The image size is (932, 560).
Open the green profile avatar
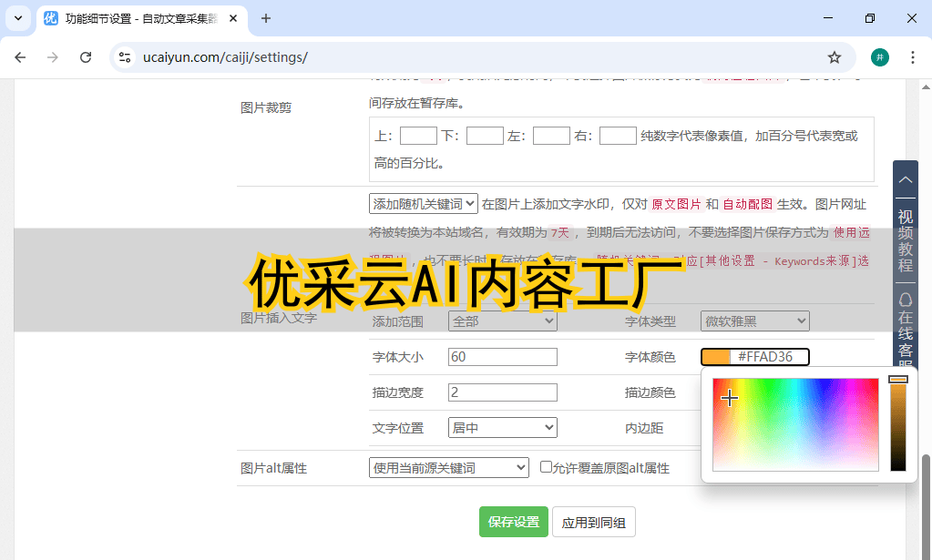(879, 57)
